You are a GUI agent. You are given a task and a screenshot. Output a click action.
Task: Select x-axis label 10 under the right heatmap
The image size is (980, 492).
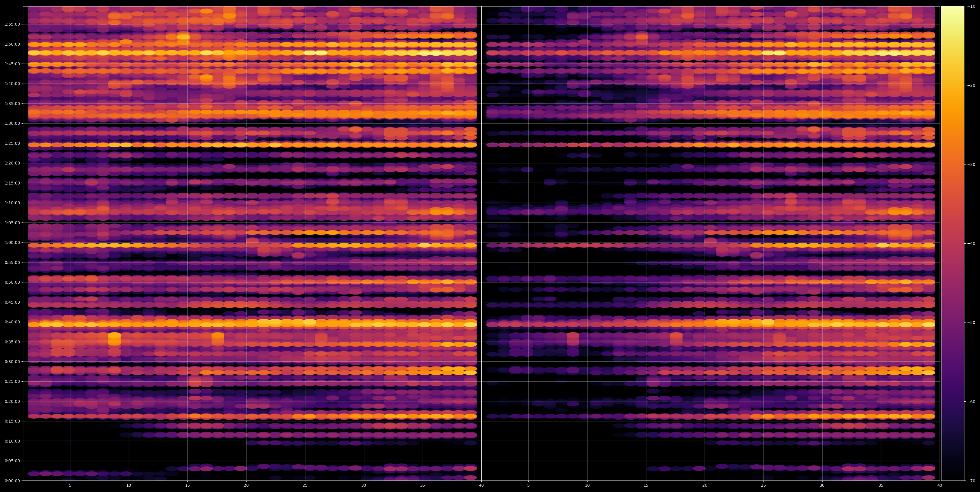click(x=587, y=486)
